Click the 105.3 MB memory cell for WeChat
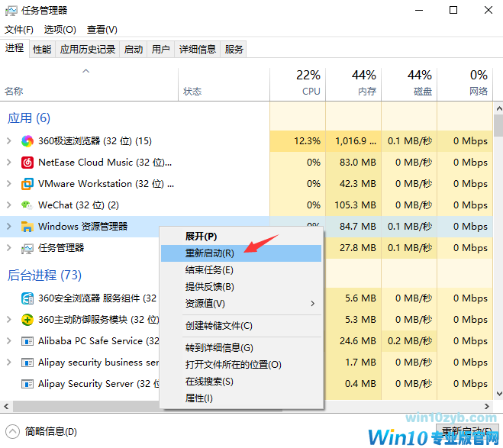Viewport: 503px width, 448px height. point(355,205)
